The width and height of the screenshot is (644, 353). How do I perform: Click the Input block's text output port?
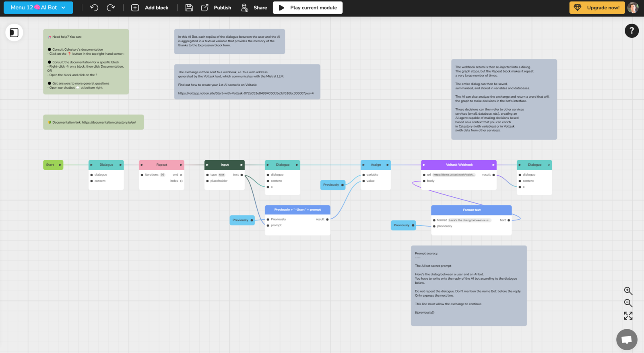click(242, 175)
